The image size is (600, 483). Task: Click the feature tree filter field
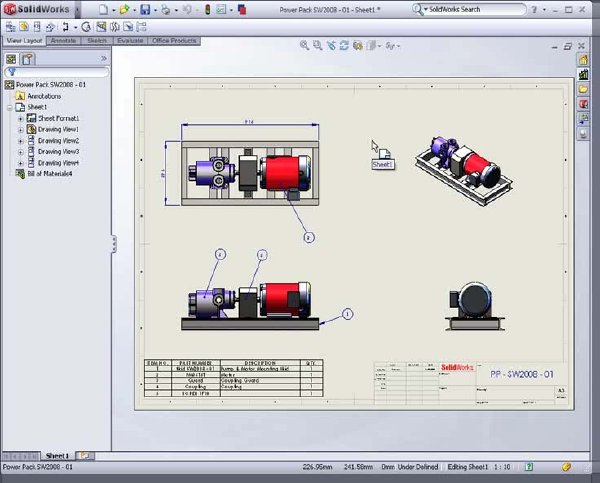57,72
